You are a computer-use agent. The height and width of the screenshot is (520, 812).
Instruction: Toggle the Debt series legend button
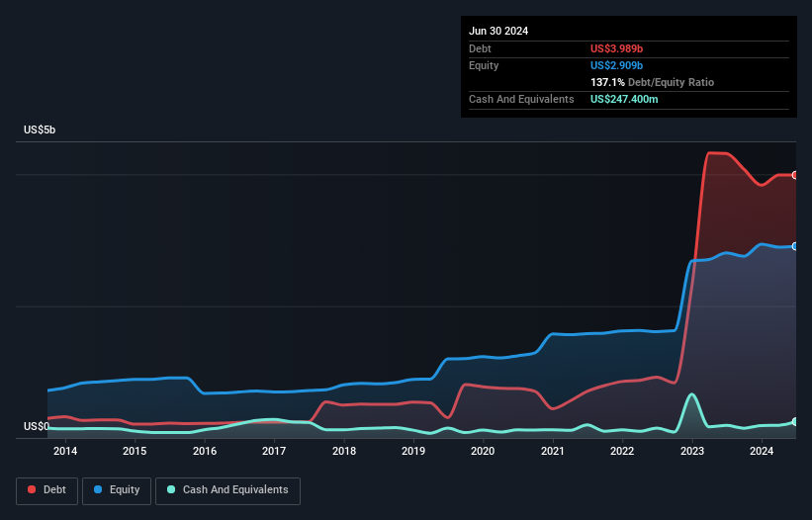pyautogui.click(x=47, y=490)
